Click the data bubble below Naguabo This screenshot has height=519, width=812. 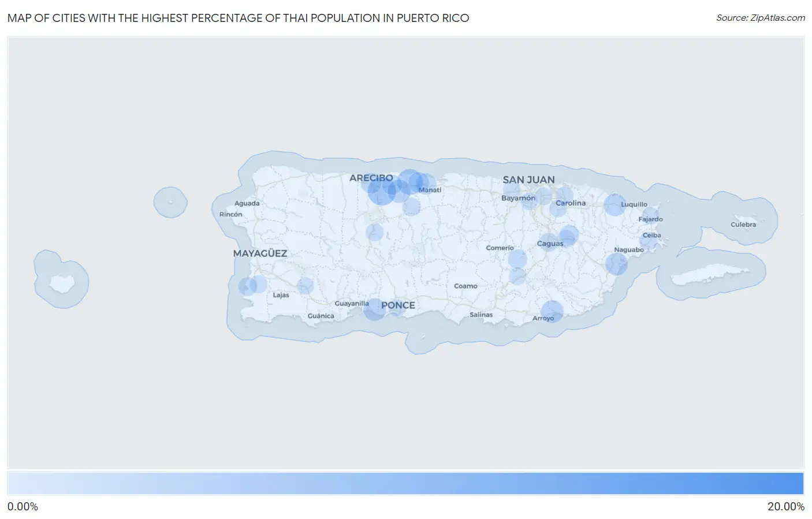click(616, 264)
